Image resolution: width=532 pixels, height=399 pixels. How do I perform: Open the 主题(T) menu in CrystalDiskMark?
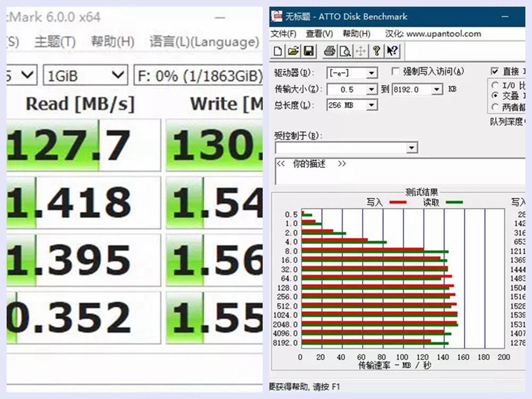pyautogui.click(x=55, y=42)
